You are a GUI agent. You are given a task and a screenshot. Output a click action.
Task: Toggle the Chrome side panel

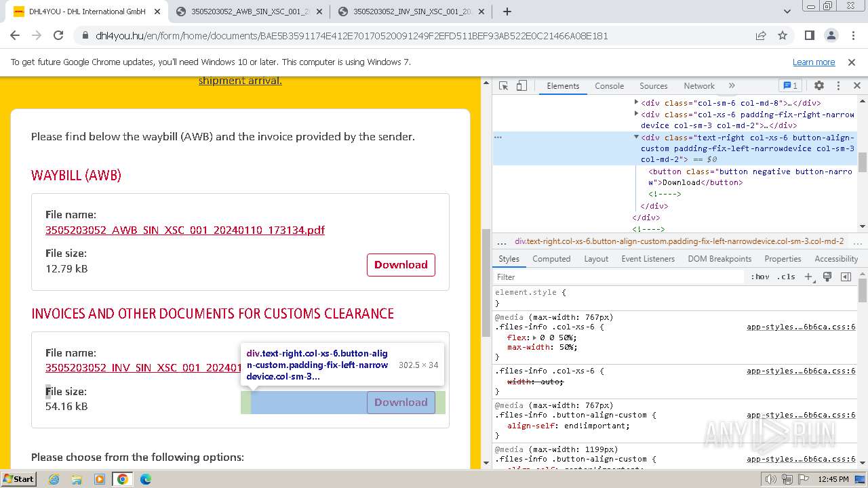pyautogui.click(x=809, y=36)
